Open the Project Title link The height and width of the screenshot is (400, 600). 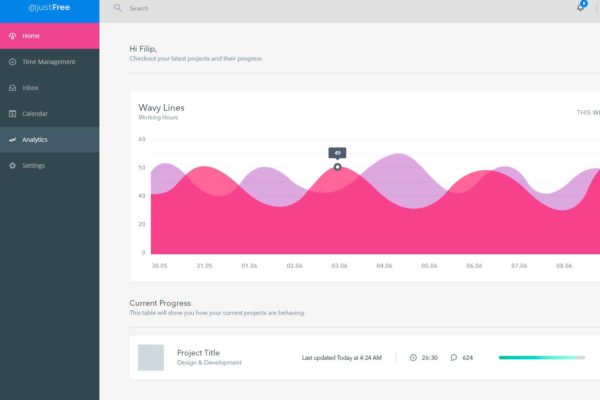tap(198, 353)
